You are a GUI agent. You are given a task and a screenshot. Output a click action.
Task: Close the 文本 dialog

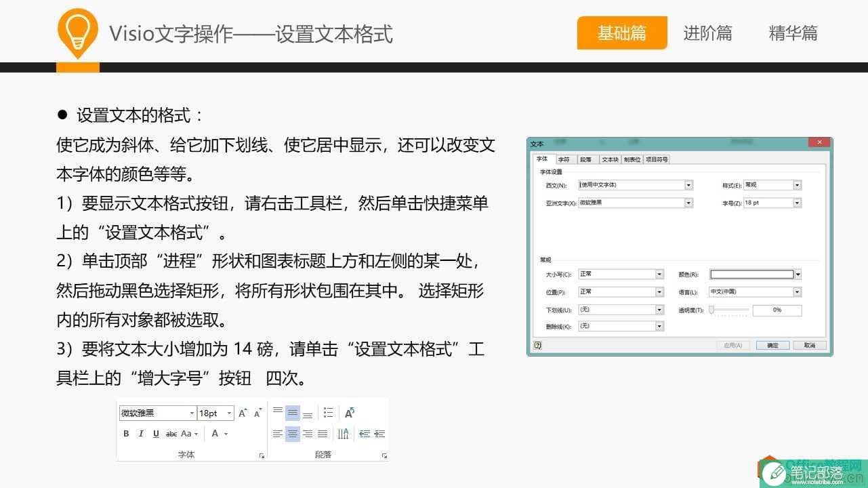819,143
